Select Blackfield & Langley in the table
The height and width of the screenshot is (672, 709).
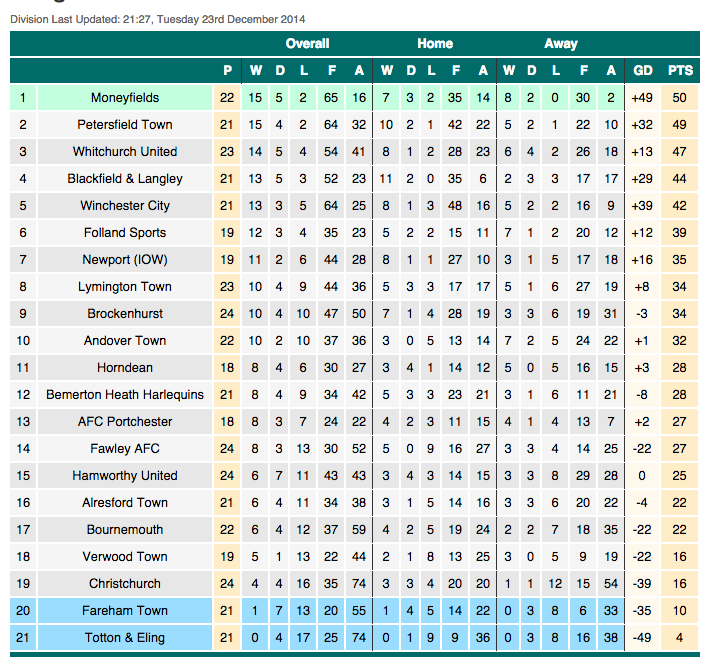[125, 179]
